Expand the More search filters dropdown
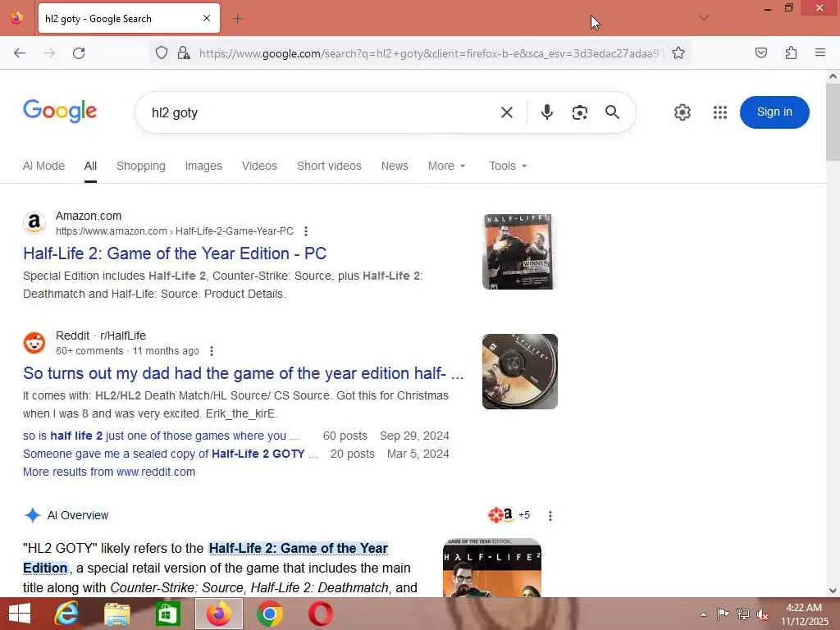Image resolution: width=840 pixels, height=630 pixels. coord(447,166)
